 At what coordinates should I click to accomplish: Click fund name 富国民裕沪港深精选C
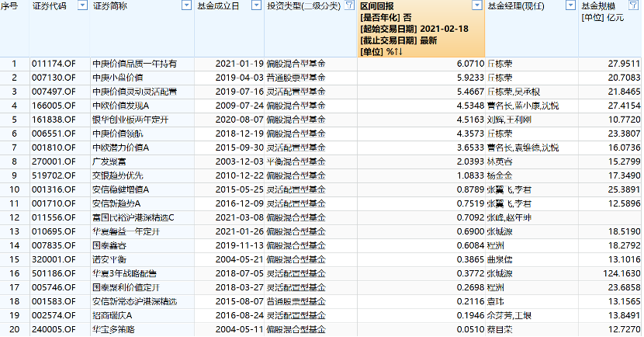(x=133, y=217)
